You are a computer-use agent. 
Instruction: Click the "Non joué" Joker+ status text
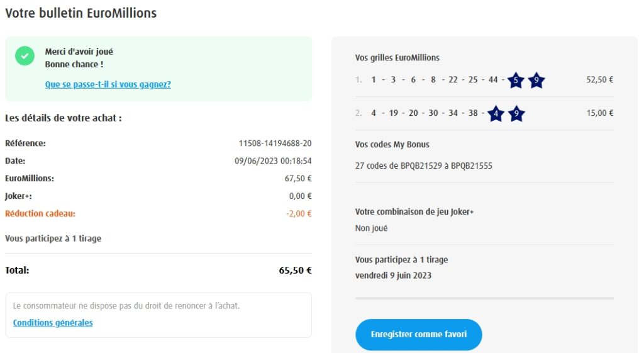pyautogui.click(x=372, y=228)
